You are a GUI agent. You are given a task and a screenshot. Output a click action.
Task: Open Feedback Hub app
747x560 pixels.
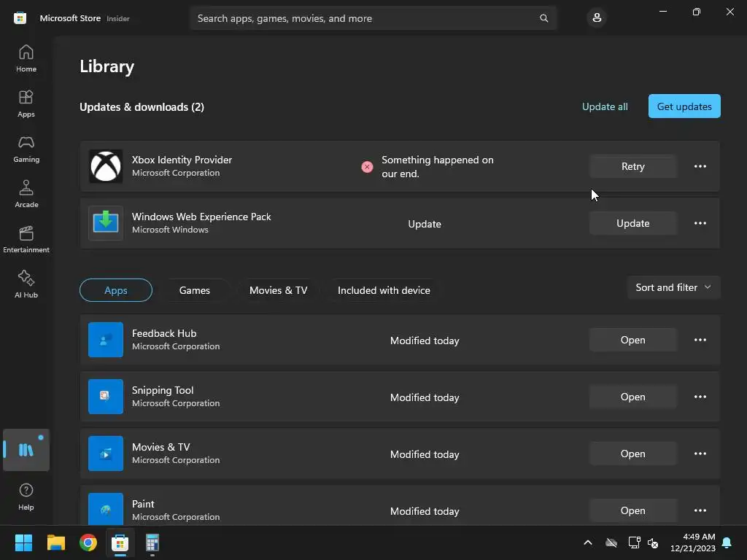click(632, 340)
